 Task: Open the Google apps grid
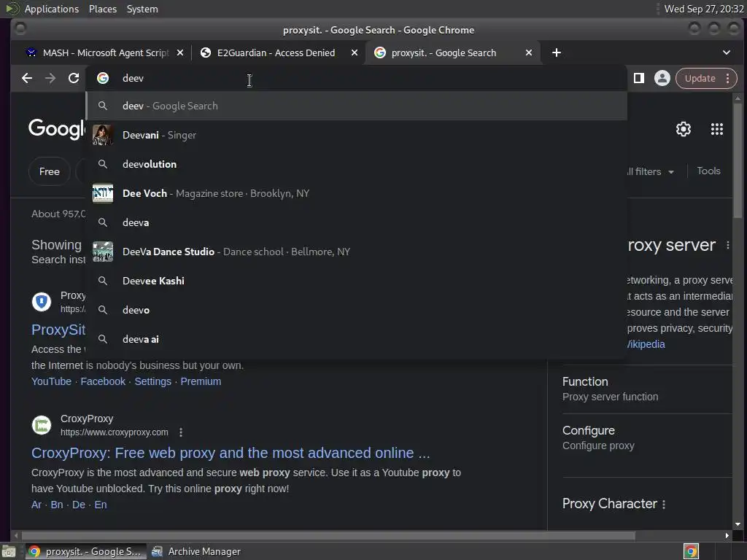tap(717, 129)
